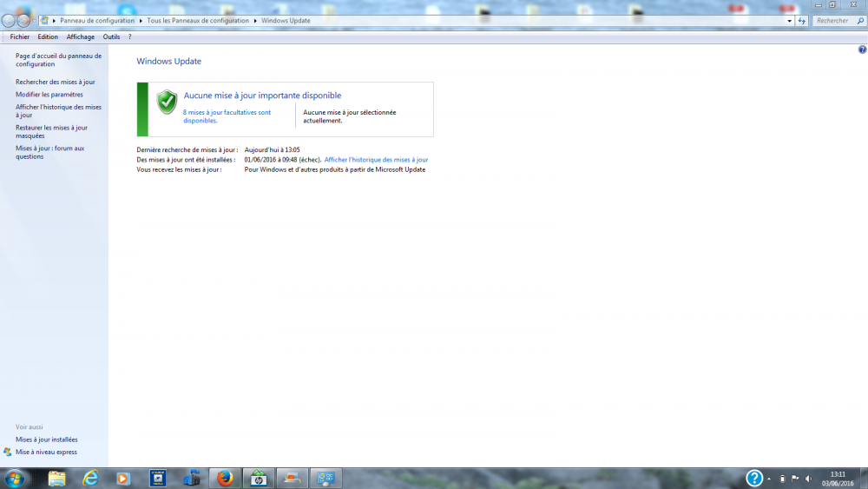
Task: Open Mises à jour installées link
Action: click(x=46, y=439)
